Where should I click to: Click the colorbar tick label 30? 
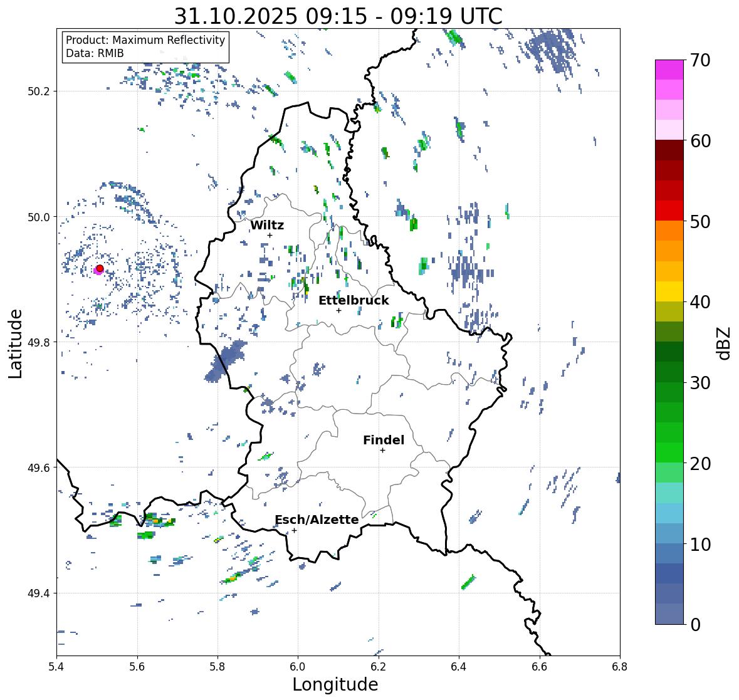(x=700, y=383)
